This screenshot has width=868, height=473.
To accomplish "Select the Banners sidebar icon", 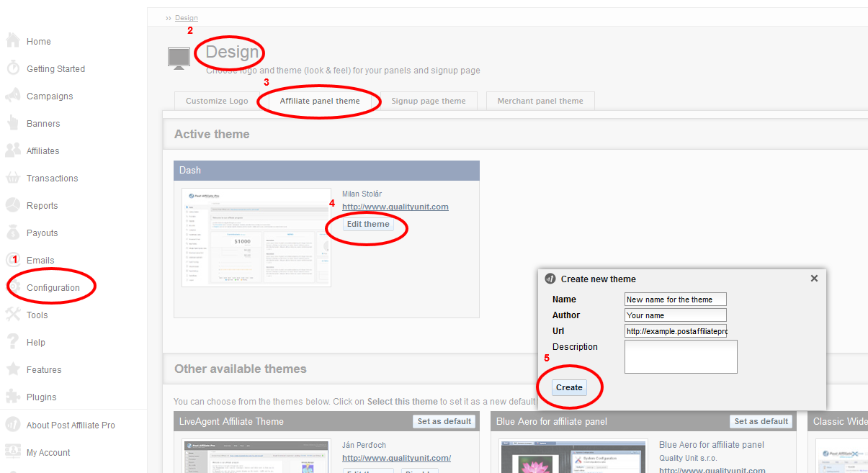I will (x=12, y=123).
